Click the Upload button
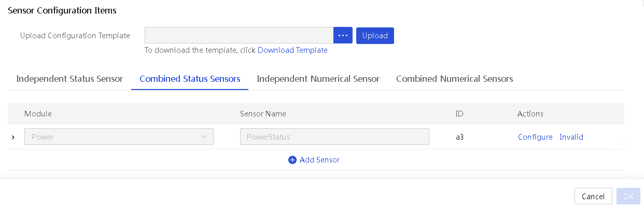 pyautogui.click(x=375, y=35)
